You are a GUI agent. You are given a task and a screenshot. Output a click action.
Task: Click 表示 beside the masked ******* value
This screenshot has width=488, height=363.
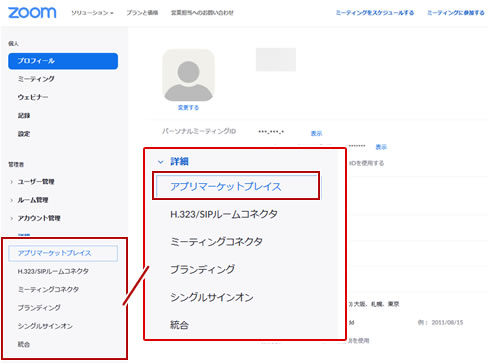tap(381, 147)
